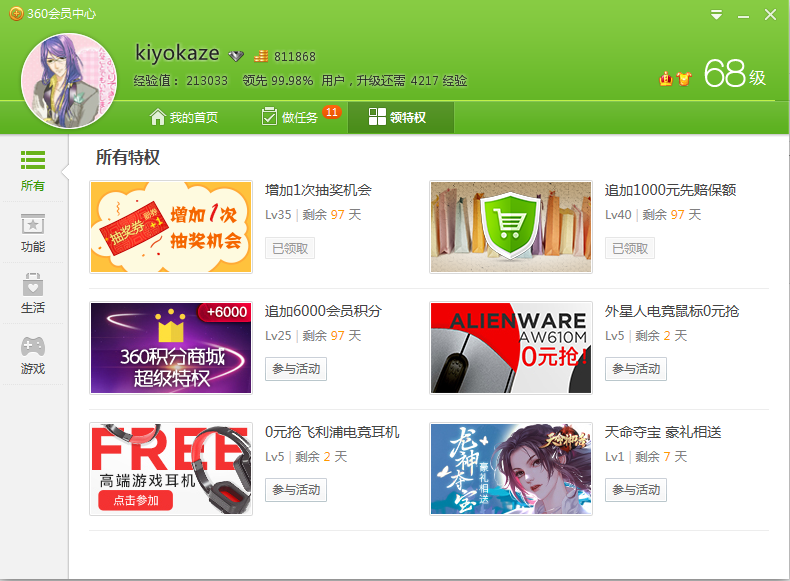
Task: Click the 360 member center logo icon
Action: coord(16,14)
